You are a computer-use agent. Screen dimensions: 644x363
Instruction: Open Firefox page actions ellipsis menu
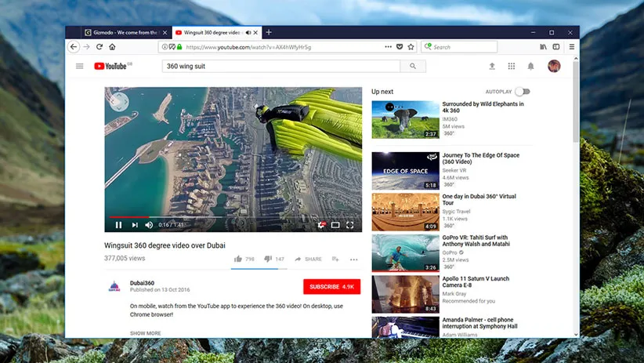[x=388, y=47]
